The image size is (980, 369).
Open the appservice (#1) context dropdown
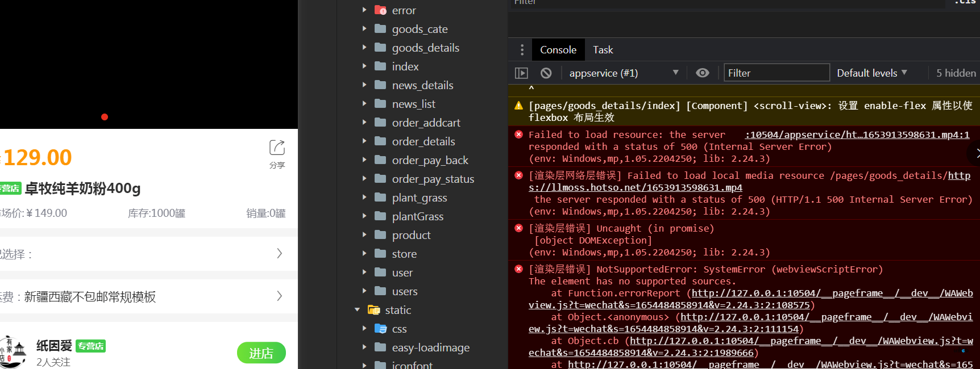click(624, 73)
